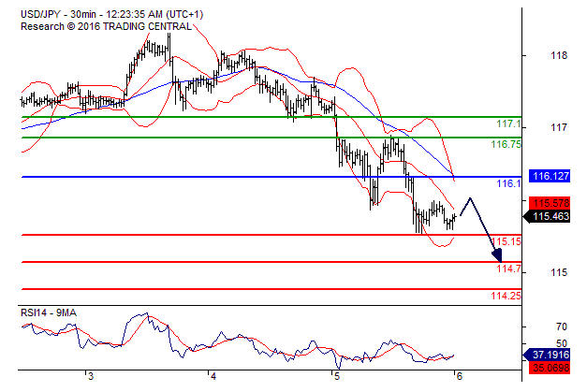Click the 115.15 support level label
Viewport: 587px width, 392px height.
(506, 241)
